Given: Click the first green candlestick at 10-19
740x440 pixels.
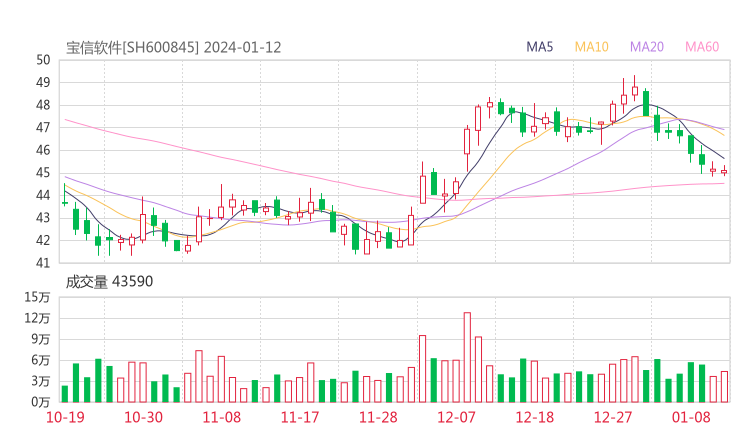Looking at the screenshot, I should [x=65, y=195].
